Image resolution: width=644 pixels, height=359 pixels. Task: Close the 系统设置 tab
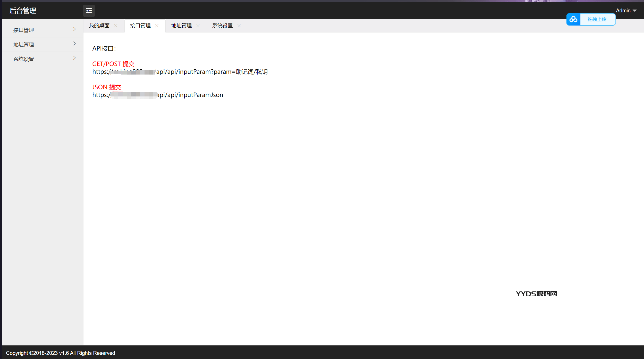239,26
